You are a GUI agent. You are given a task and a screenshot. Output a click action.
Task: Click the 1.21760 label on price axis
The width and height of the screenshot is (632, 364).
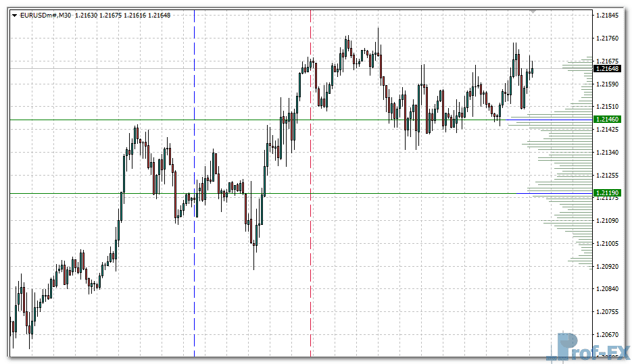(x=608, y=38)
